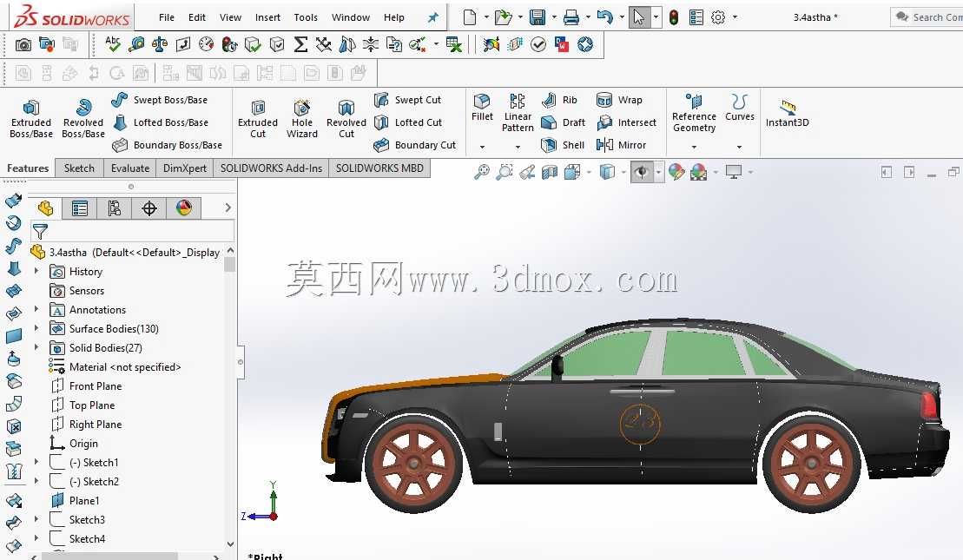Open the ConfigurationManager tab

tap(115, 208)
